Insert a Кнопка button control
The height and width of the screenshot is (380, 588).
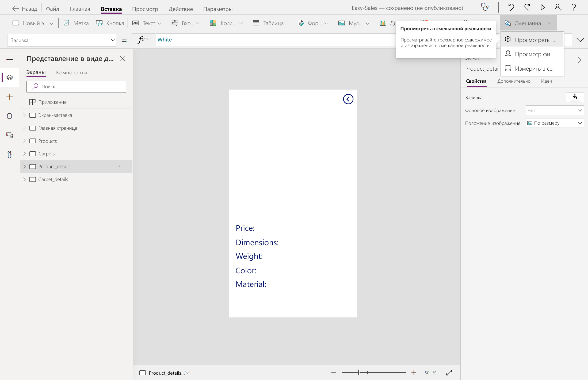coord(110,23)
